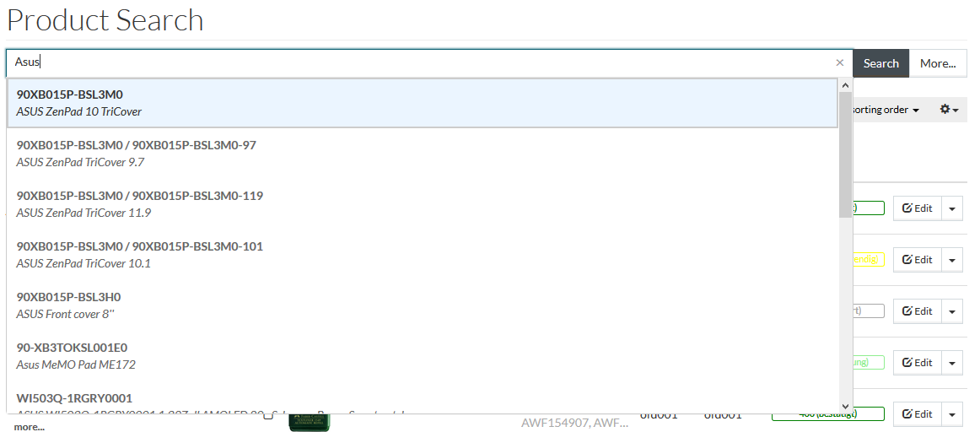Clear the search field with the X icon
Image resolution: width=980 pixels, height=432 pixels.
(x=839, y=62)
